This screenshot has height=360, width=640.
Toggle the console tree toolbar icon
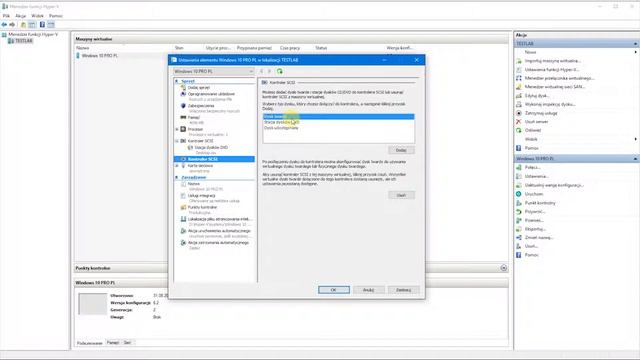pos(32,24)
